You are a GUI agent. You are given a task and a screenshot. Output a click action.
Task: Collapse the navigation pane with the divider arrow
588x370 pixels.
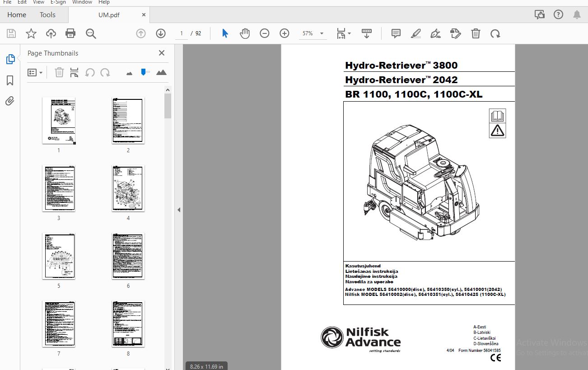(x=178, y=210)
